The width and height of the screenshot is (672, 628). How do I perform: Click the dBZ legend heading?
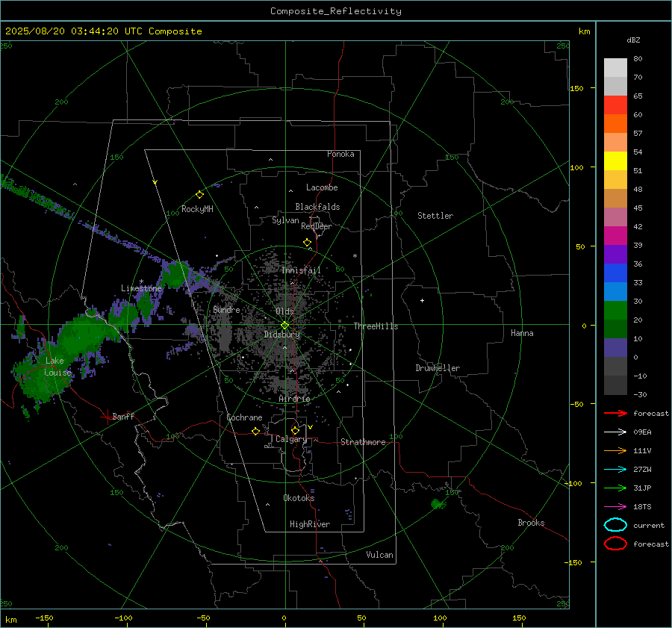click(633, 40)
